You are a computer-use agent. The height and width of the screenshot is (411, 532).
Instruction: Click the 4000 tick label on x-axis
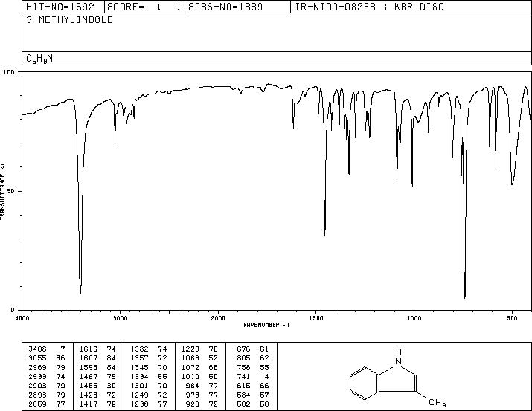coord(22,318)
